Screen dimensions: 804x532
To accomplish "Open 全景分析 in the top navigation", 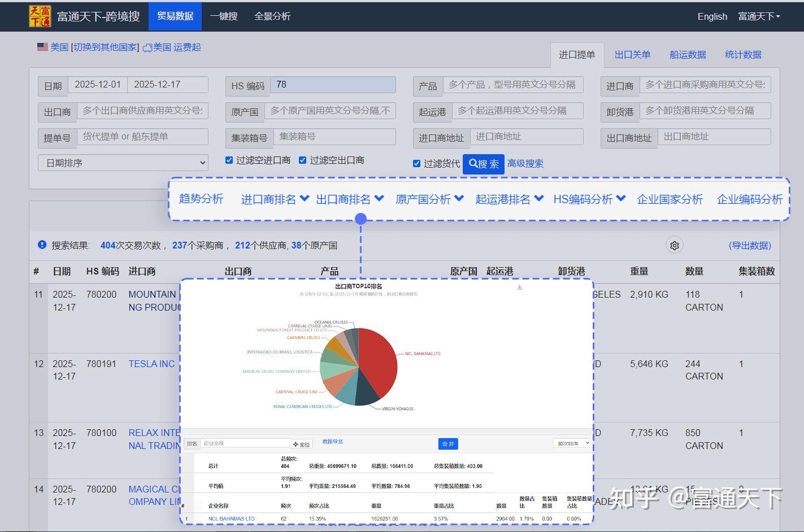I will tap(272, 16).
